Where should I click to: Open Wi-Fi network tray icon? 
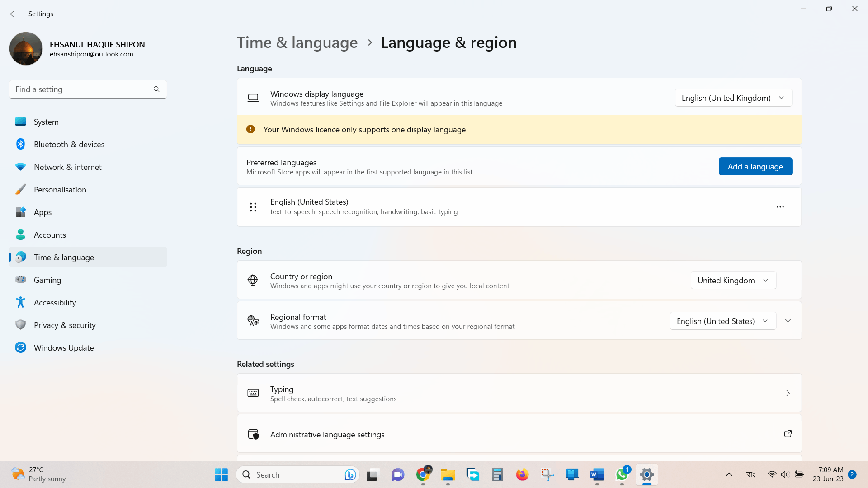click(772, 474)
